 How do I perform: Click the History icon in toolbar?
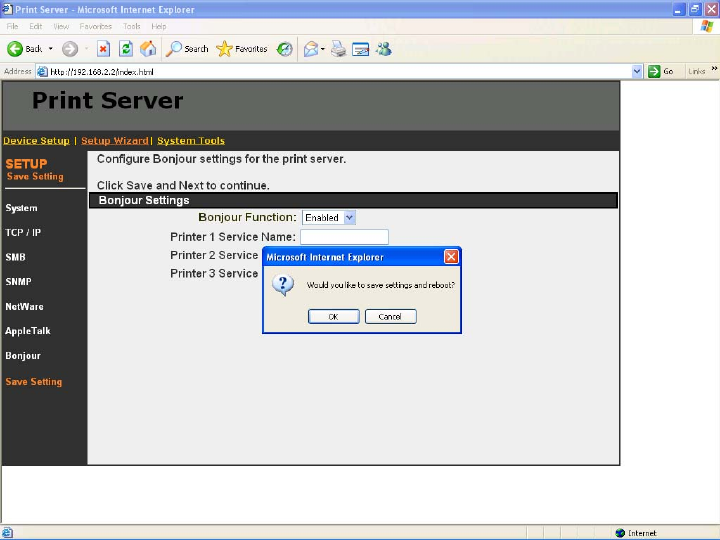click(x=285, y=49)
